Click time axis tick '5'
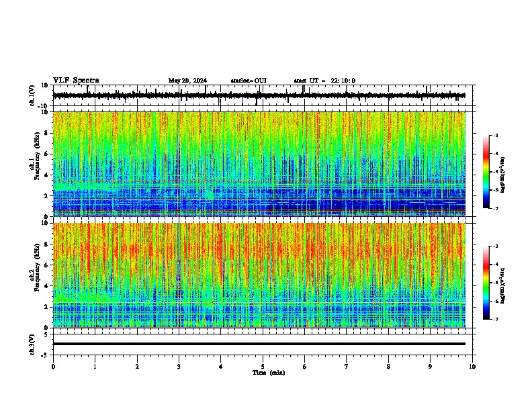The width and height of the screenshot is (532, 411). 263,367
